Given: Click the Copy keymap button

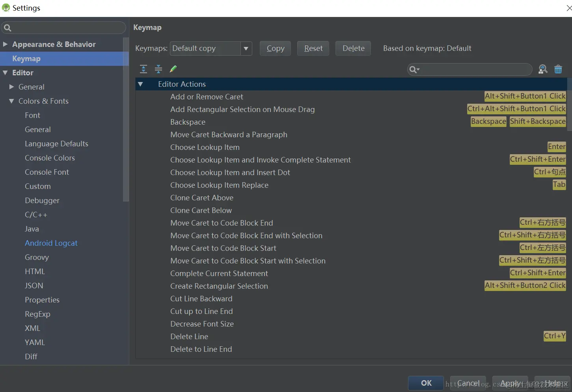Looking at the screenshot, I should 275,49.
